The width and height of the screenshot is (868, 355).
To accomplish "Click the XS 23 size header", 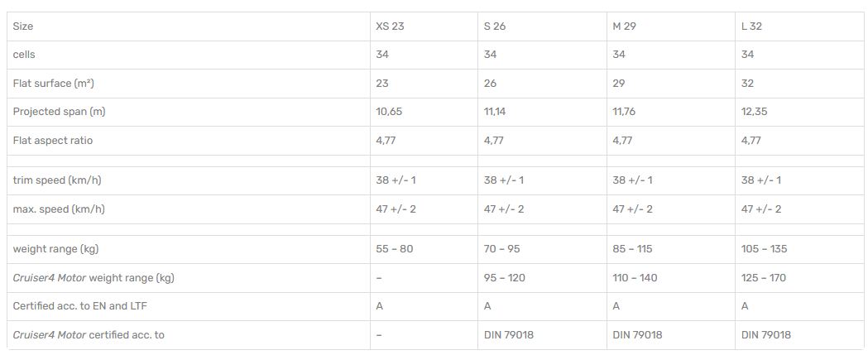I will [390, 26].
